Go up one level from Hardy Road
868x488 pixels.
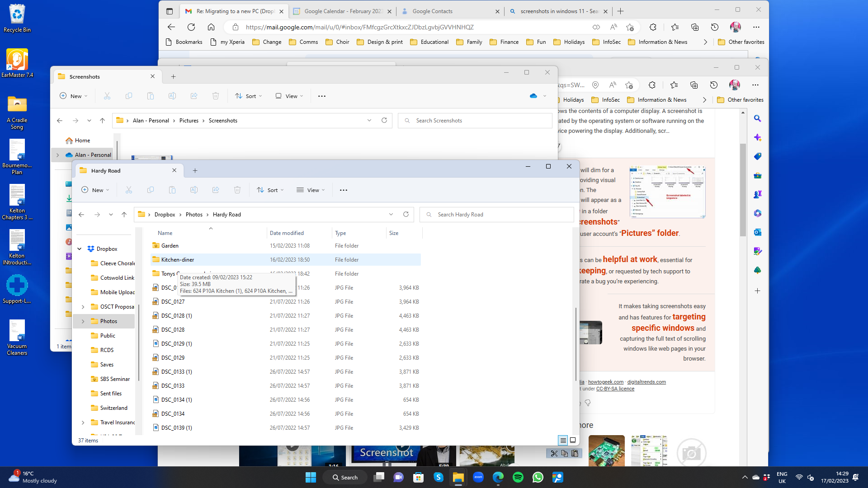pyautogui.click(x=124, y=215)
